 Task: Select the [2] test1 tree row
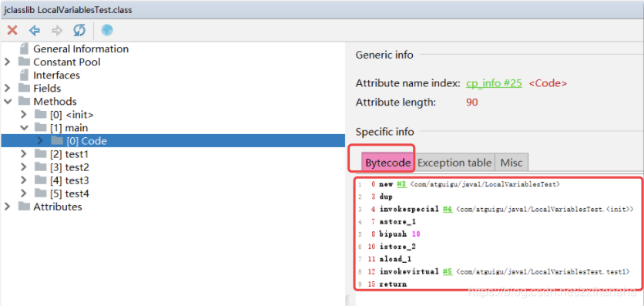[69, 154]
